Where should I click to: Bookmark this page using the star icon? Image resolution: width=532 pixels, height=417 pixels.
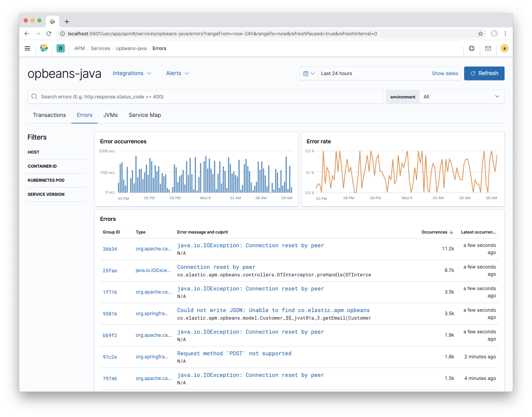click(481, 34)
